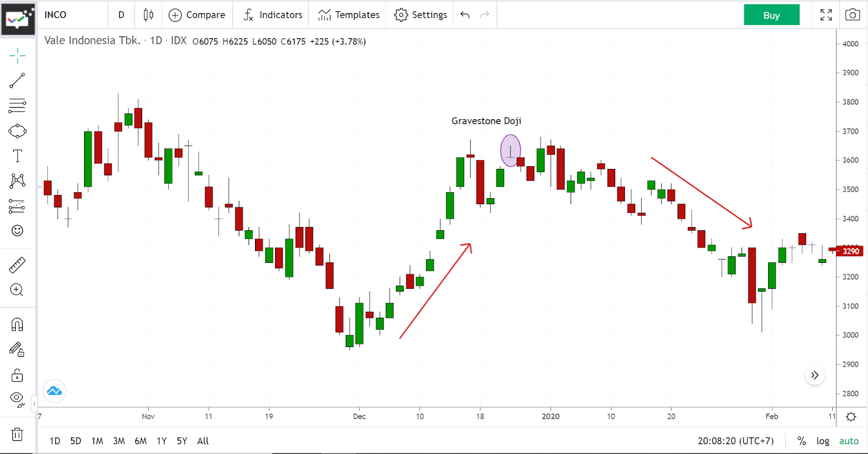This screenshot has width=868, height=454.
Task: Activate the zoom in tool
Action: coord(17,290)
